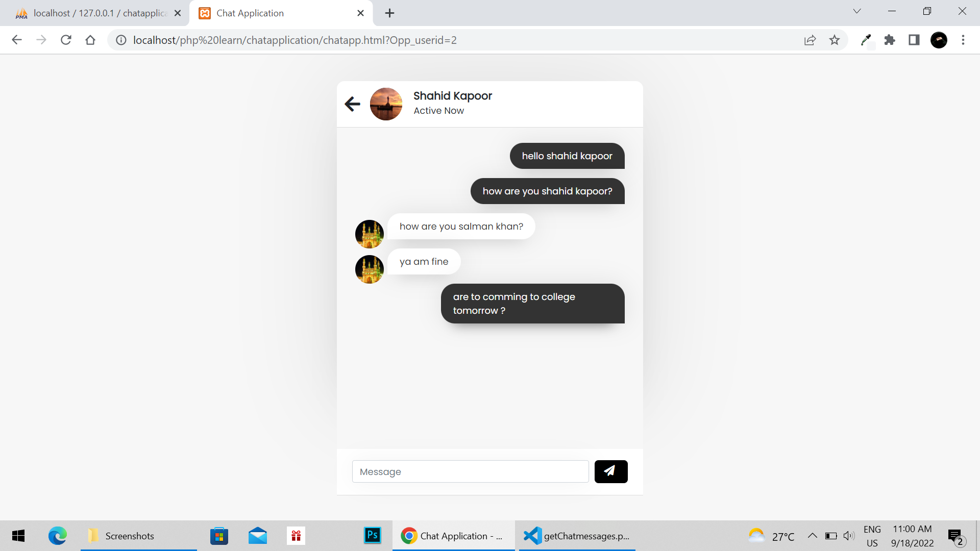This screenshot has height=551, width=980.
Task: Open Shahid Kapoor's profile picture
Action: 386,104
